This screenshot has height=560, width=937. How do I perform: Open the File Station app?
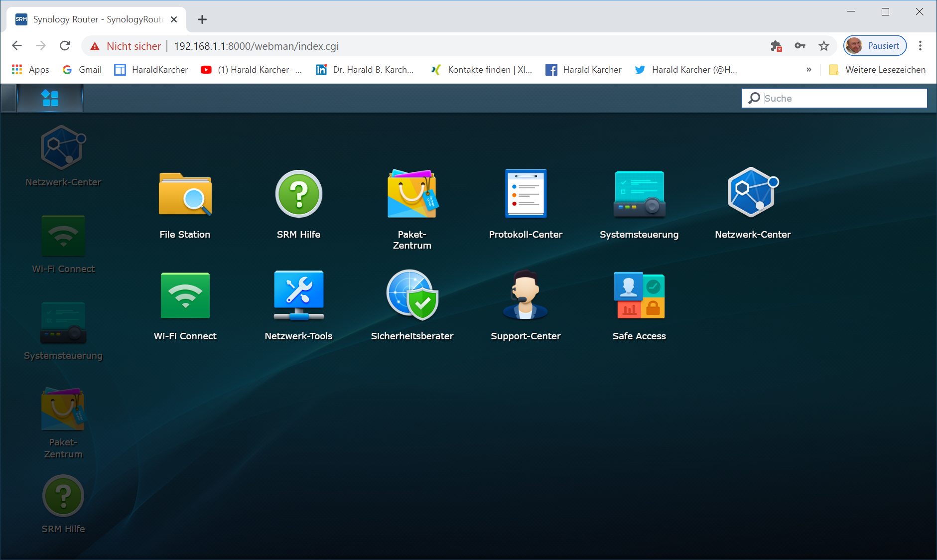[185, 195]
